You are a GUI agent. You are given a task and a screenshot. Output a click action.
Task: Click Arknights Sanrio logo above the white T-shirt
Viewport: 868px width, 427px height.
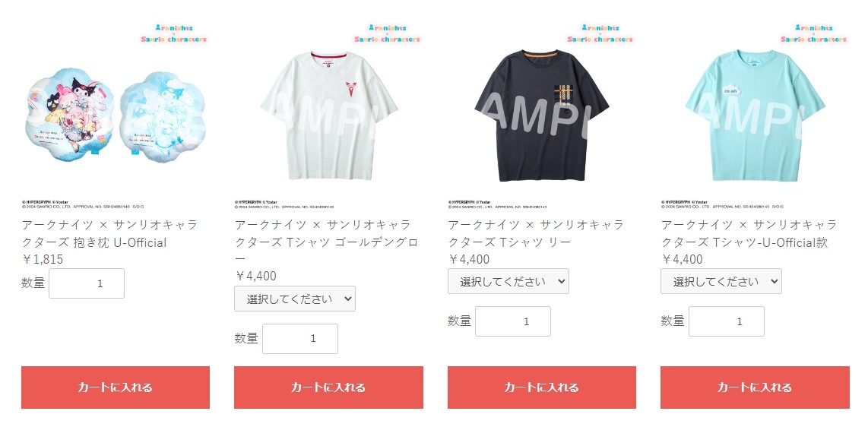[388, 33]
